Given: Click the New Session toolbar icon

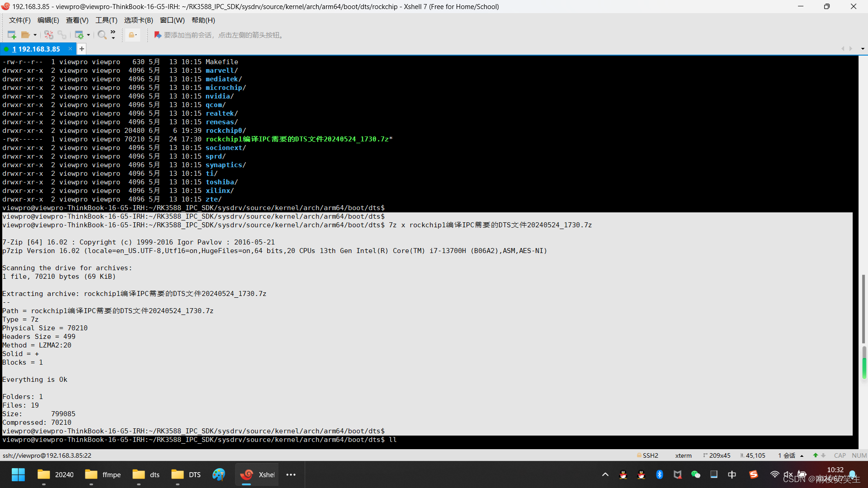Looking at the screenshot, I should click(x=12, y=35).
